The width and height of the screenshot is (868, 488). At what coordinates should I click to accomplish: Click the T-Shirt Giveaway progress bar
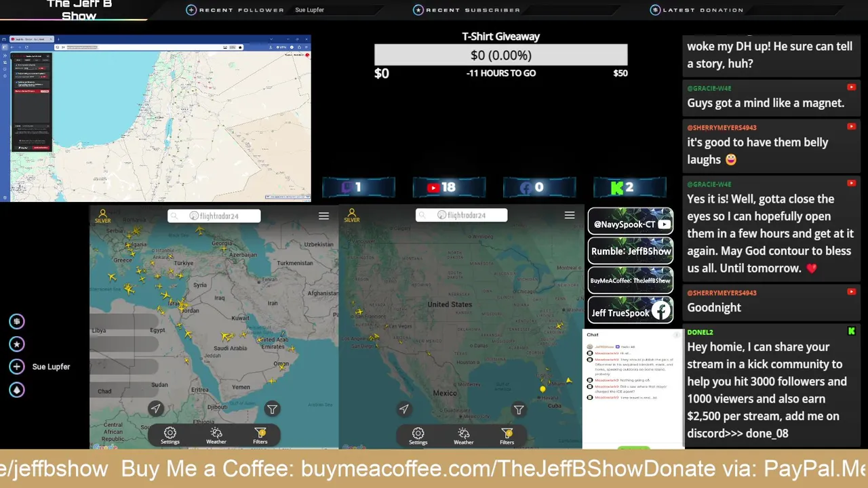click(x=501, y=55)
